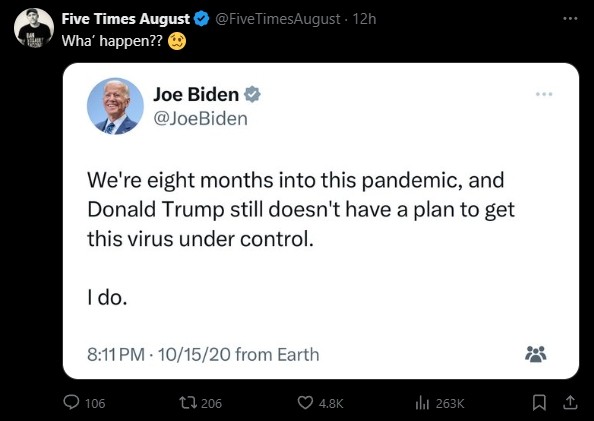Click Joe Biden's gray verified badge
The width and height of the screenshot is (594, 421).
pyautogui.click(x=252, y=94)
